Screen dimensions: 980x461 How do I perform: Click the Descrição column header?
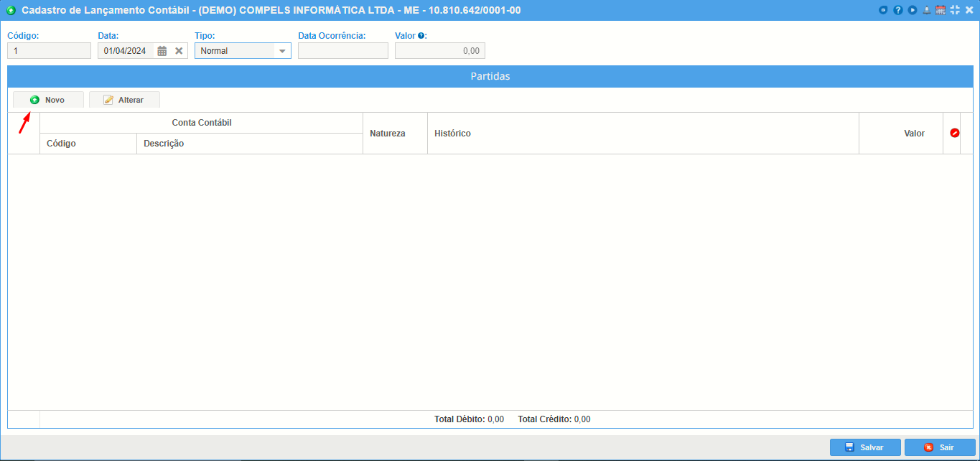click(x=250, y=144)
